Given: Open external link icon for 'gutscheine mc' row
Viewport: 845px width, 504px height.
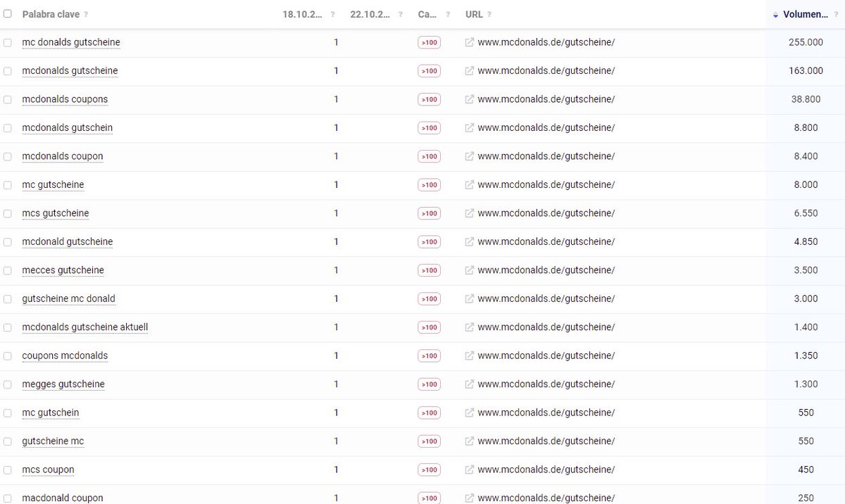Looking at the screenshot, I should tap(470, 441).
